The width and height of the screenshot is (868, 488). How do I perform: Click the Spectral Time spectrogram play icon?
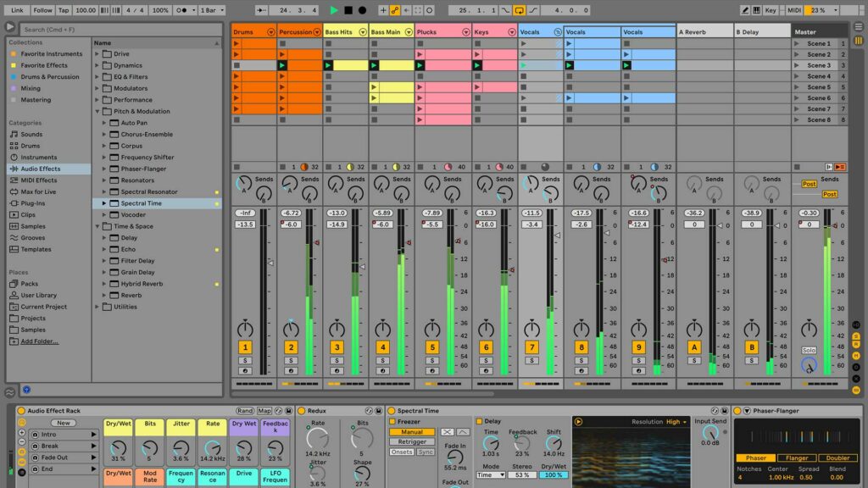coord(578,422)
